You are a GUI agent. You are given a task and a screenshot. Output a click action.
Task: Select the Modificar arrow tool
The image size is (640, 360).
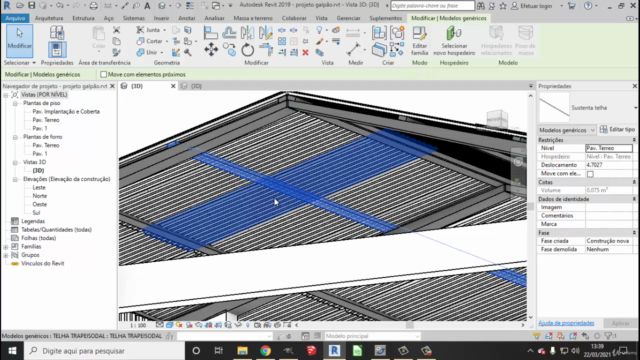[19, 41]
